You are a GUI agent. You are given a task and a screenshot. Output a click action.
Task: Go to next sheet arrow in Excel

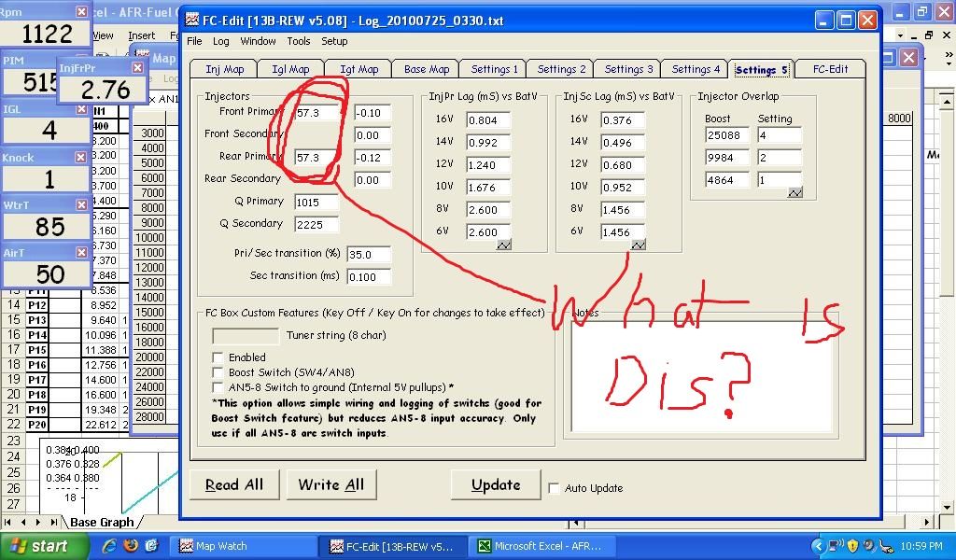coord(37,523)
